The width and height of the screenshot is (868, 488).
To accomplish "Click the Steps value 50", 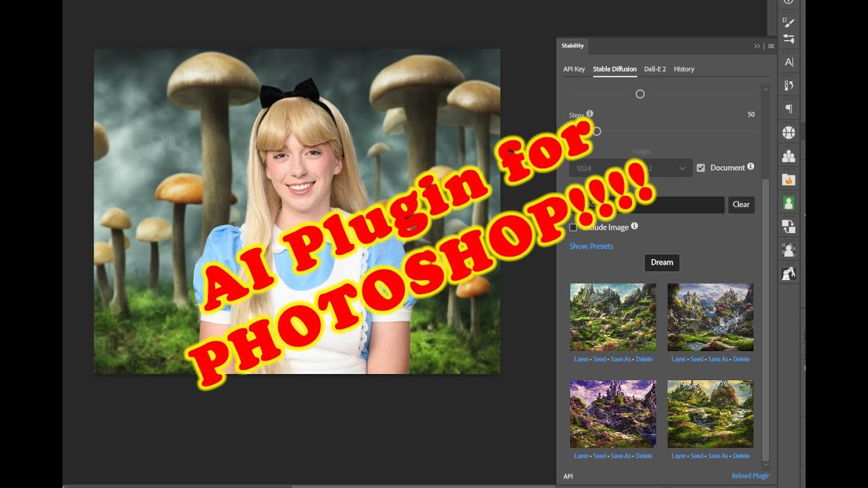I will [751, 115].
